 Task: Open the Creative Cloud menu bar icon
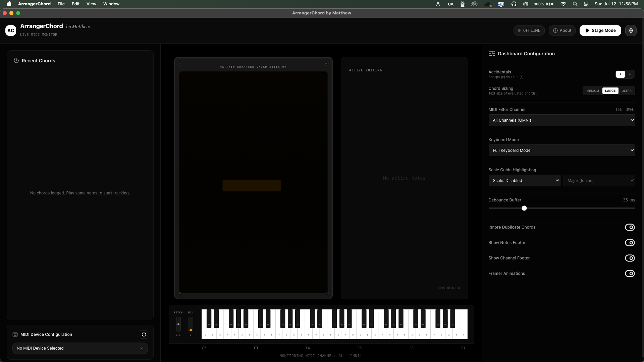[x=474, y=4]
